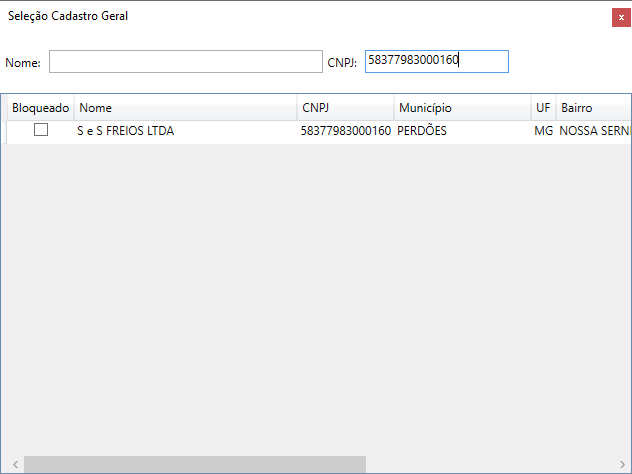Image resolution: width=632 pixels, height=474 pixels.
Task: Focus the Nome search text field
Action: (x=185, y=62)
